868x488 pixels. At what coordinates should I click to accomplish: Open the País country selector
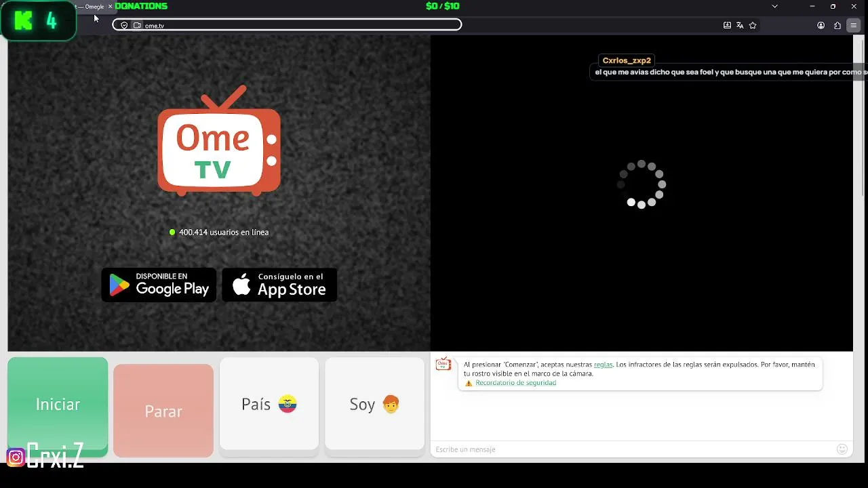[x=269, y=404]
